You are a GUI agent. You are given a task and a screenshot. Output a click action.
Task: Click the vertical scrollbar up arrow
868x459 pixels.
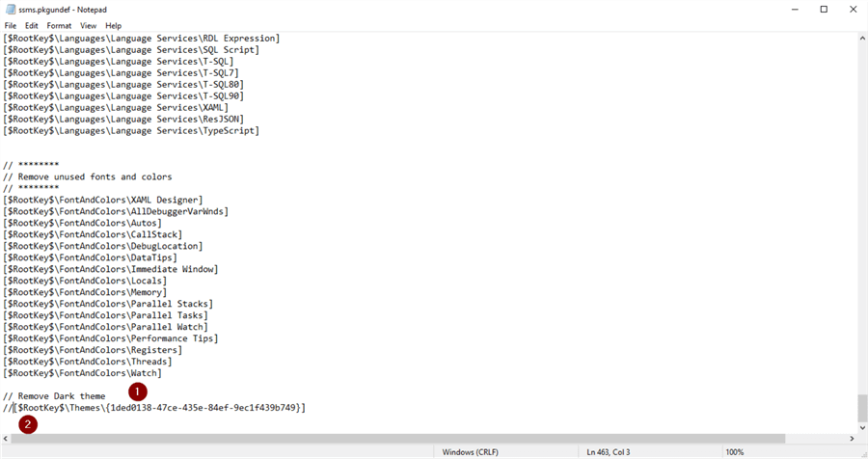click(x=862, y=39)
